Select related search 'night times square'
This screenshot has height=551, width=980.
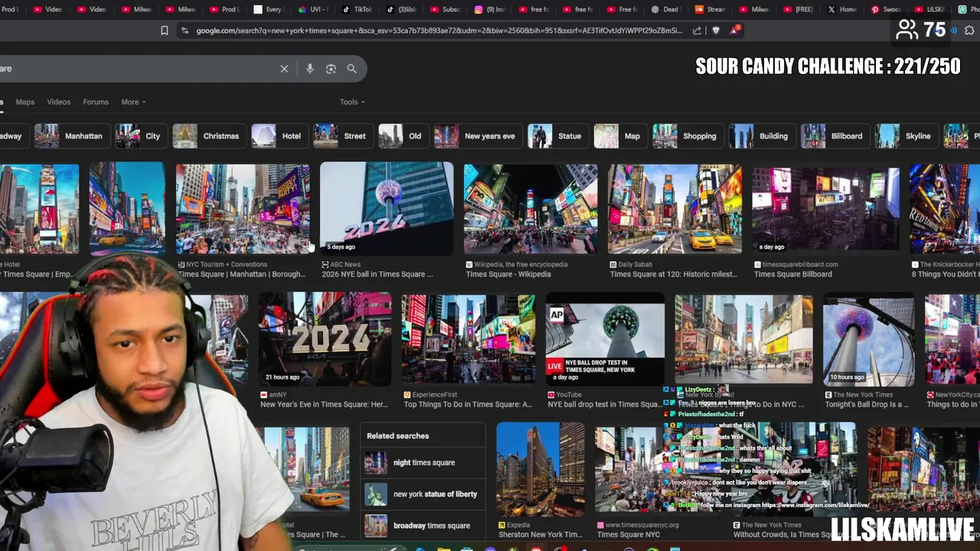[x=423, y=463]
